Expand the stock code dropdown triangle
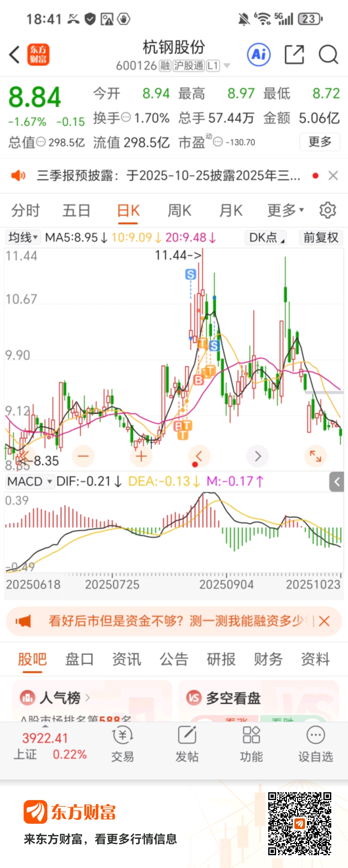This screenshot has width=348, height=868. click(x=227, y=65)
